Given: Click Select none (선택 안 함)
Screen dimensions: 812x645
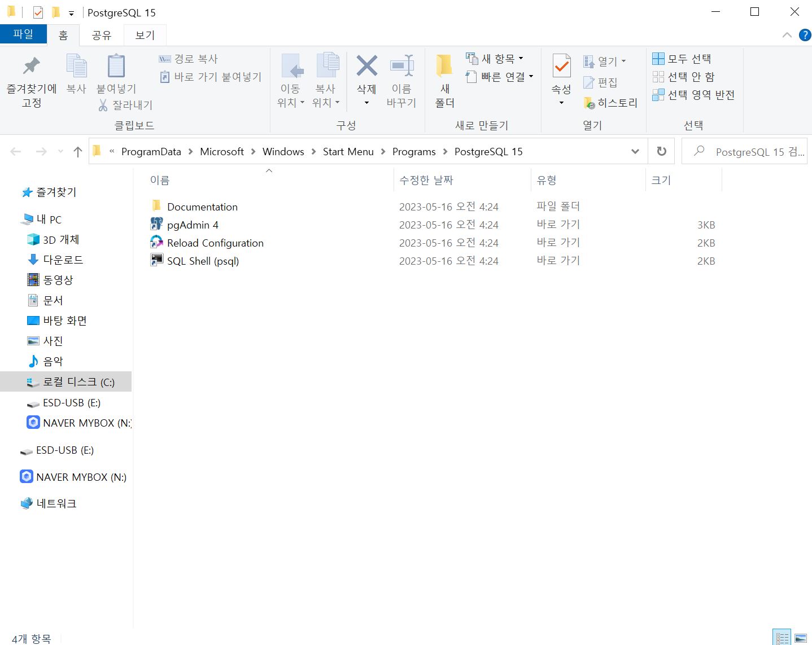Looking at the screenshot, I should tap(683, 77).
